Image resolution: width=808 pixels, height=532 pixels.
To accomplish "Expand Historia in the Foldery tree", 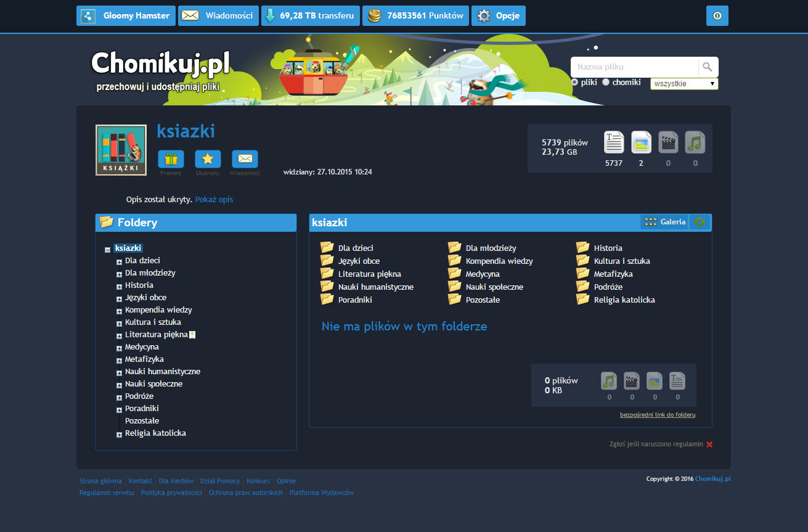I will coord(120,287).
